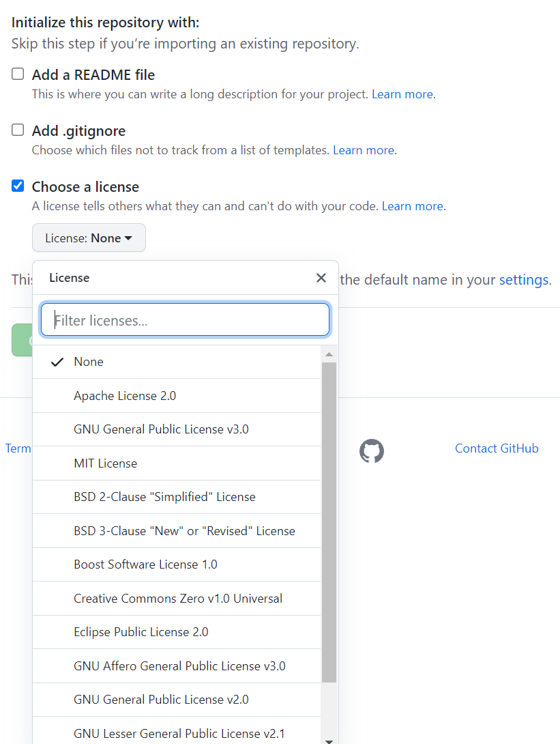Open the "License: None" dropdown

click(x=89, y=238)
